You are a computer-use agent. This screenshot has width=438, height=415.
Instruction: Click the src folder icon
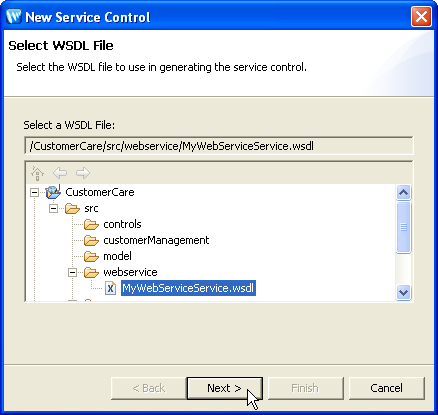72,209
